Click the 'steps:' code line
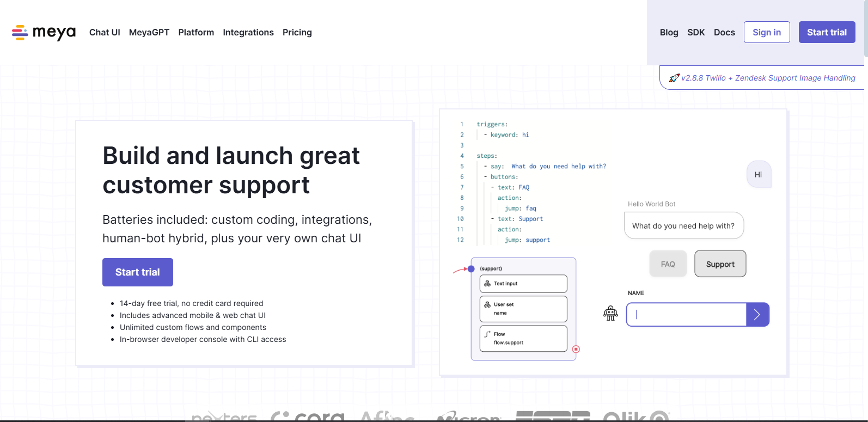This screenshot has width=868, height=422. (487, 156)
